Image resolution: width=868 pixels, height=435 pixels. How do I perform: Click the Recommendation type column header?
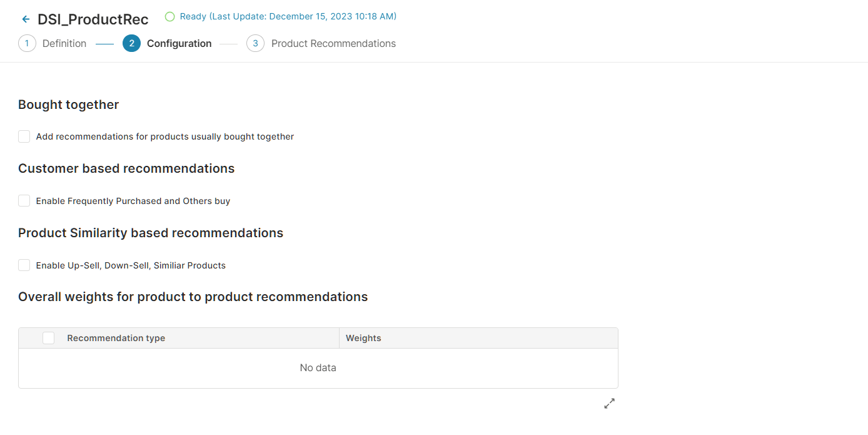[x=116, y=338]
